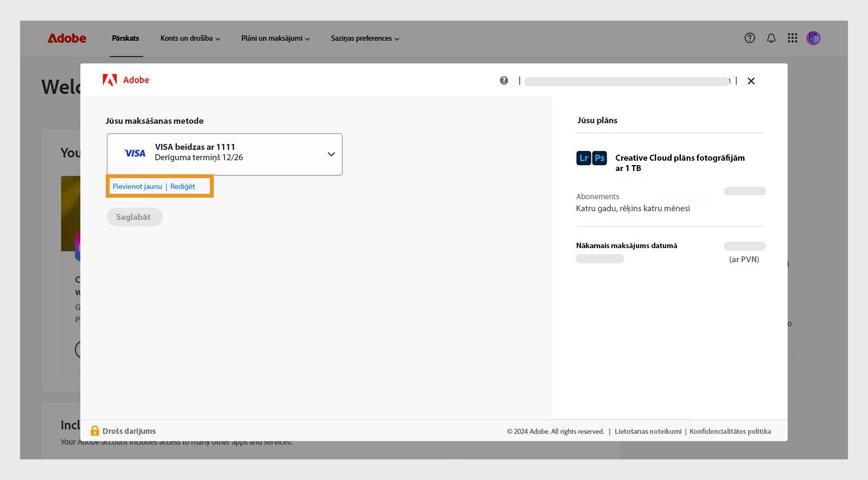Click the 'Jūsu maksāšanas metode' heading

pyautogui.click(x=155, y=121)
